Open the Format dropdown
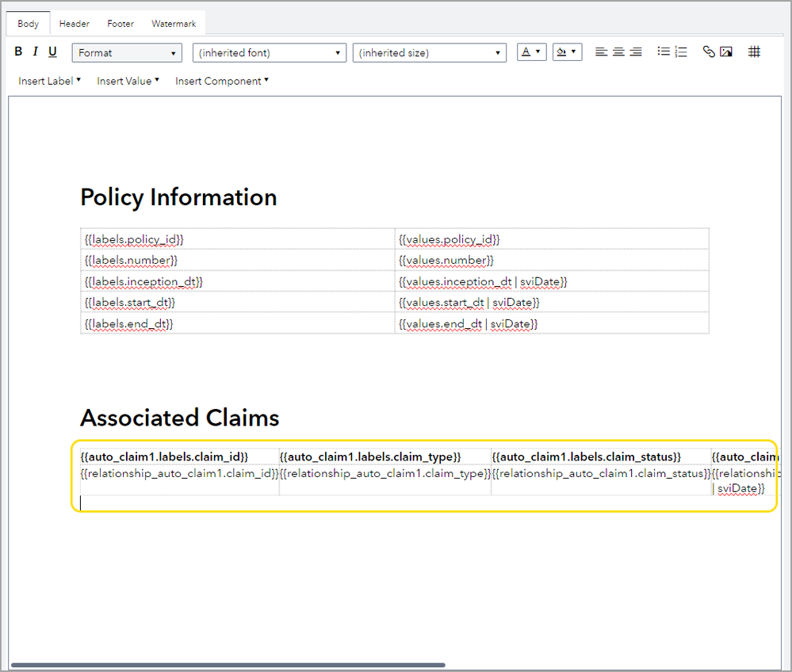 point(127,53)
